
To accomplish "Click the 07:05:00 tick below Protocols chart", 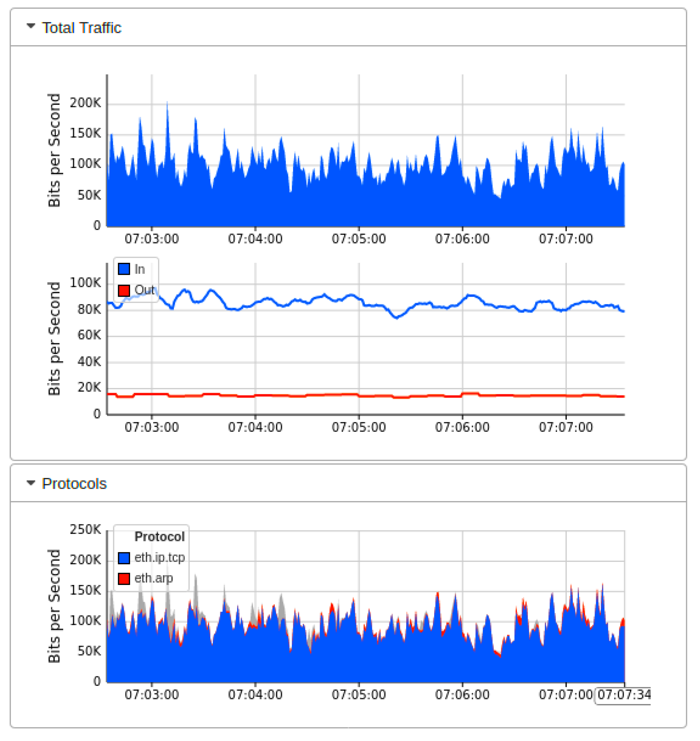I will pyautogui.click(x=359, y=694).
